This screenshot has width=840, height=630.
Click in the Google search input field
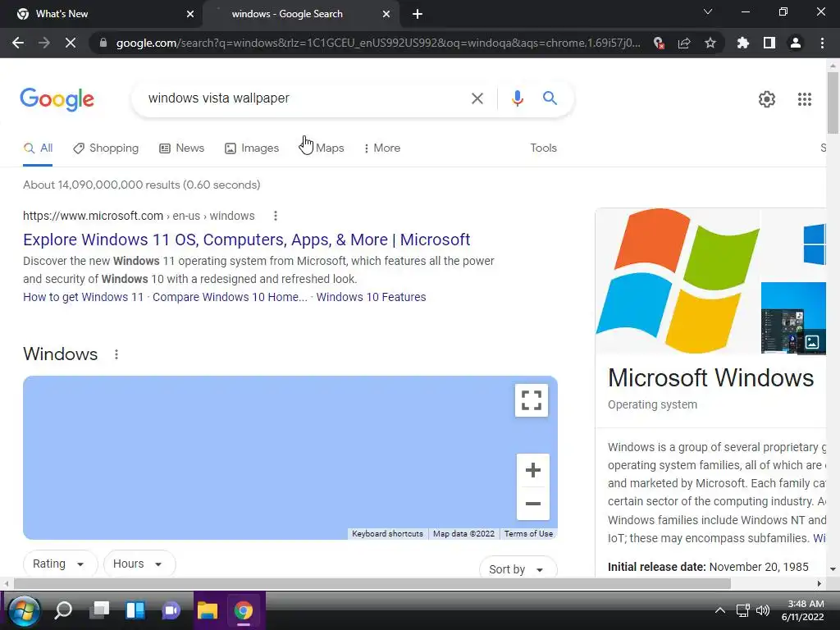pyautogui.click(x=300, y=98)
